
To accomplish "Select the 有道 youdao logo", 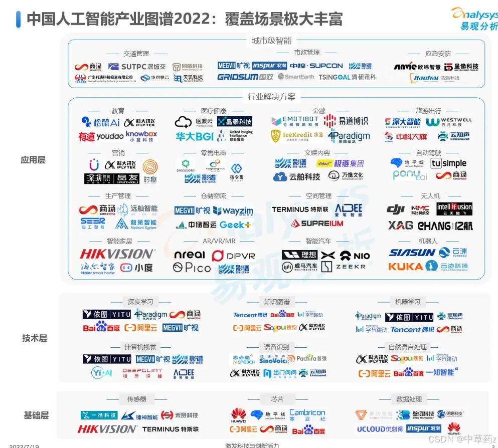I will tap(101, 136).
